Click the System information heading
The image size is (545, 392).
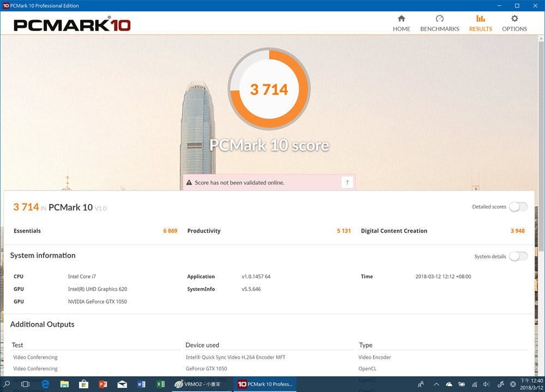43,255
